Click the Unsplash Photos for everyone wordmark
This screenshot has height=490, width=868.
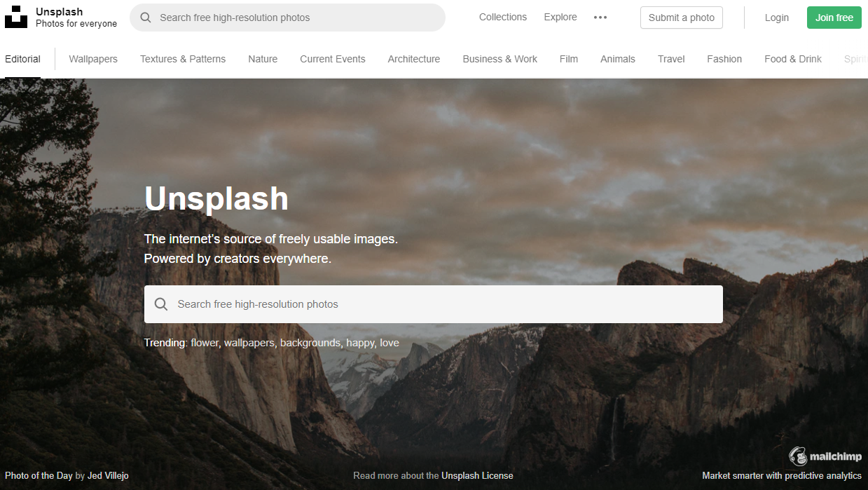[x=76, y=18]
